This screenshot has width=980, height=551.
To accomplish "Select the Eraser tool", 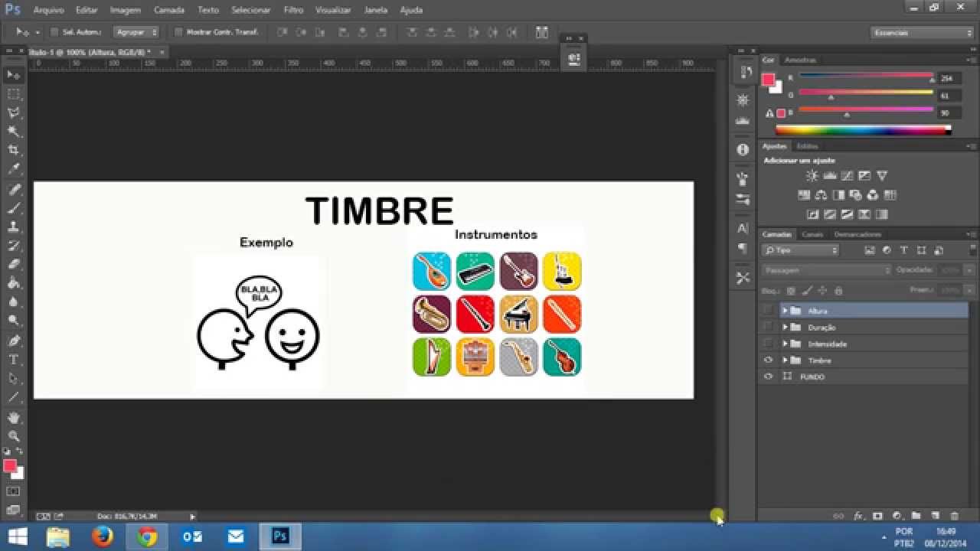I will [x=14, y=264].
